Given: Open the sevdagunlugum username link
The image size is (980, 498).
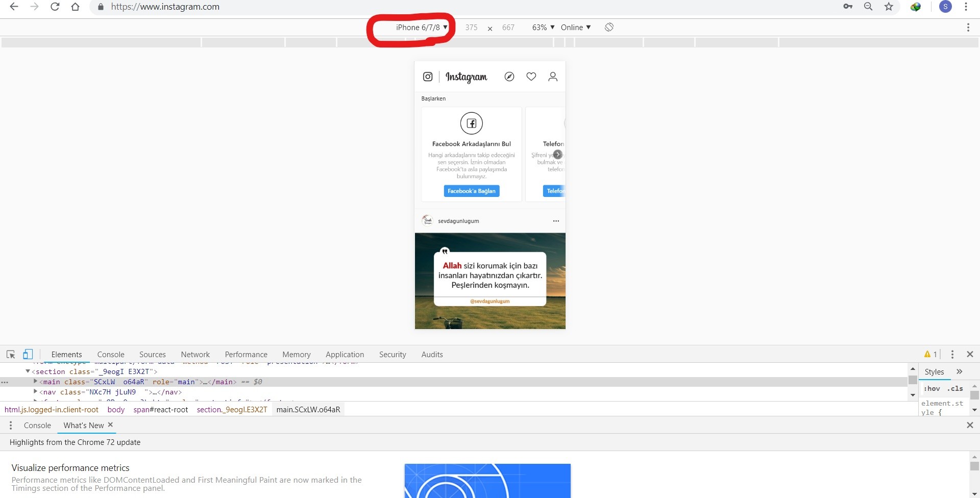Looking at the screenshot, I should tap(458, 221).
